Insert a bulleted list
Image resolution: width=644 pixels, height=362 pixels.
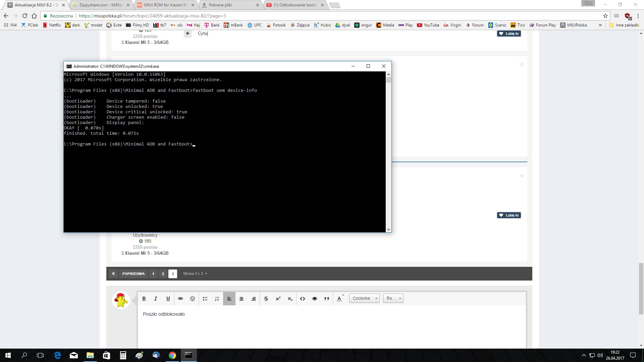205,299
